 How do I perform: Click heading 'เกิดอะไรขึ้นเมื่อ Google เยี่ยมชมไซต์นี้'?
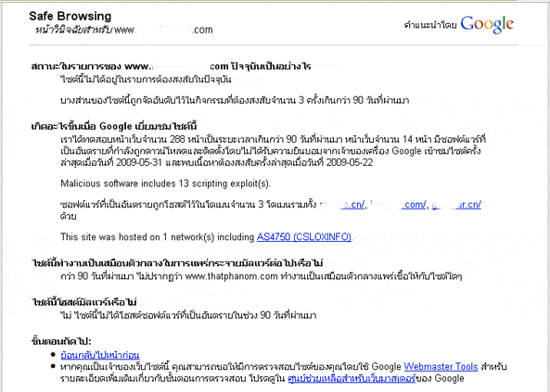[114, 126]
